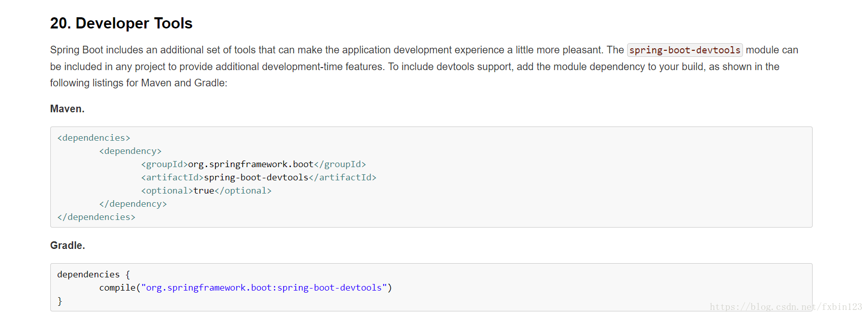Select the inline 'spring-boot-devtools' code label
This screenshot has width=868, height=317.
[685, 50]
